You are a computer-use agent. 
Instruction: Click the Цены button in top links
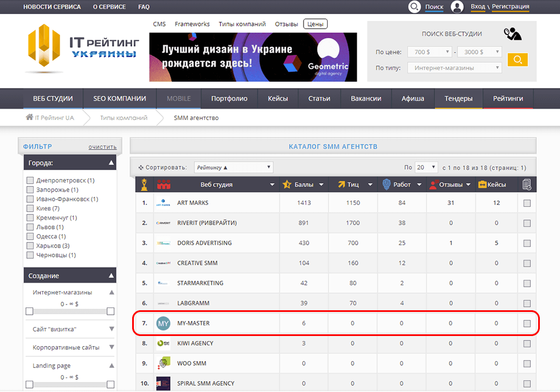(315, 24)
